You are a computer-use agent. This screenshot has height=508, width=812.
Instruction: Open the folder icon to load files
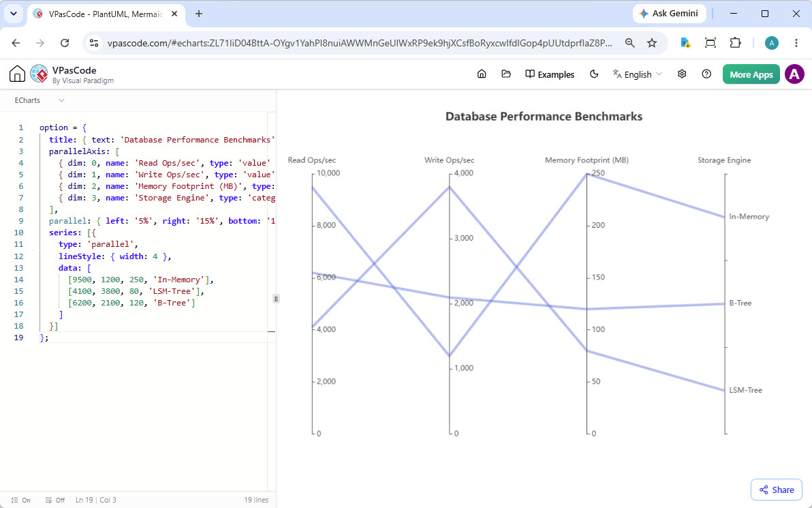point(506,74)
